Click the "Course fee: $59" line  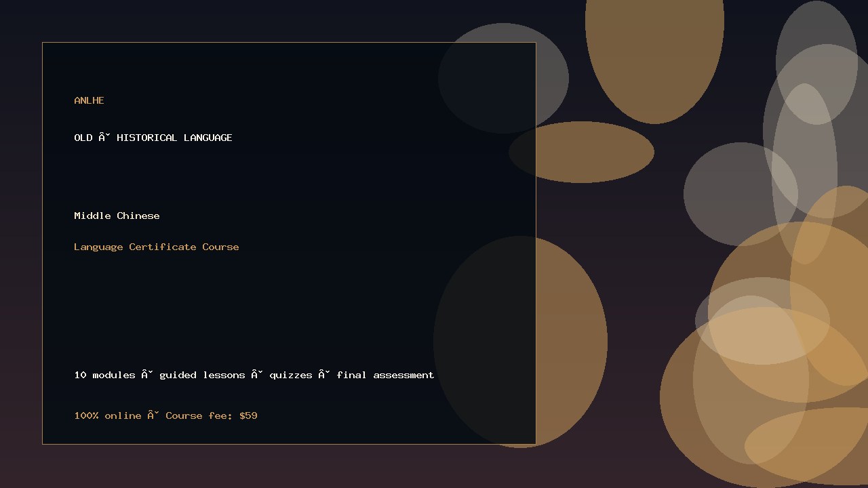165,415
